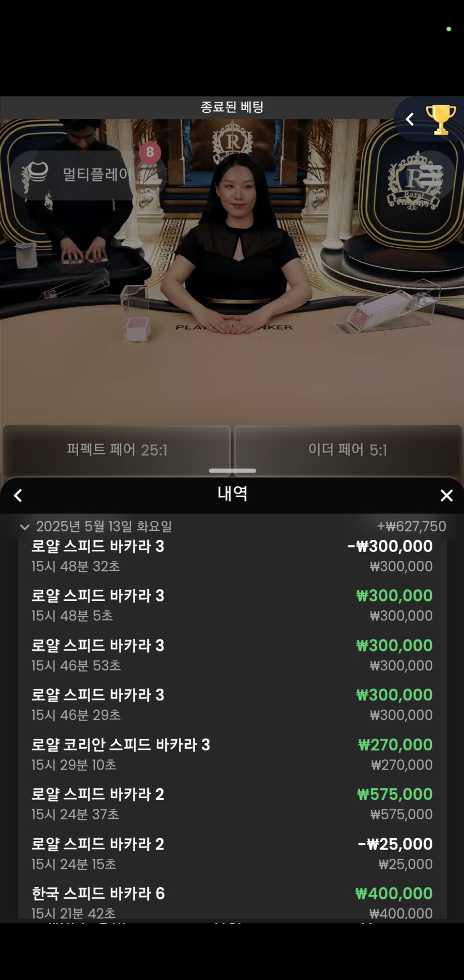This screenshot has width=464, height=980.
Task: Expand the panel with the trophy chevron arrow
Action: pyautogui.click(x=410, y=119)
